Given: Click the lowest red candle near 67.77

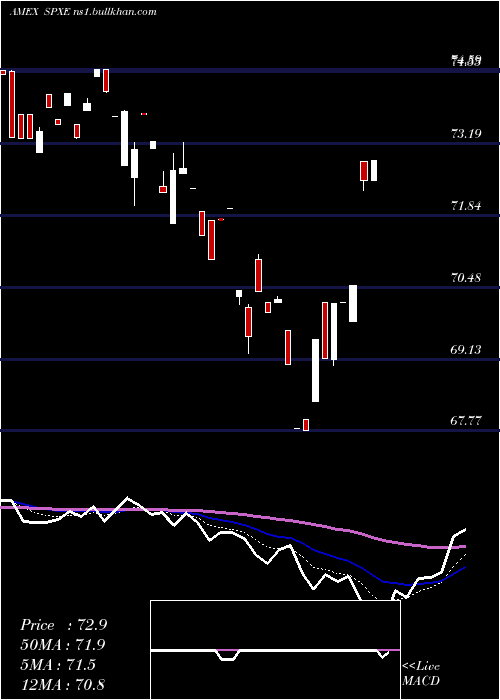Looking at the screenshot, I should (306, 425).
